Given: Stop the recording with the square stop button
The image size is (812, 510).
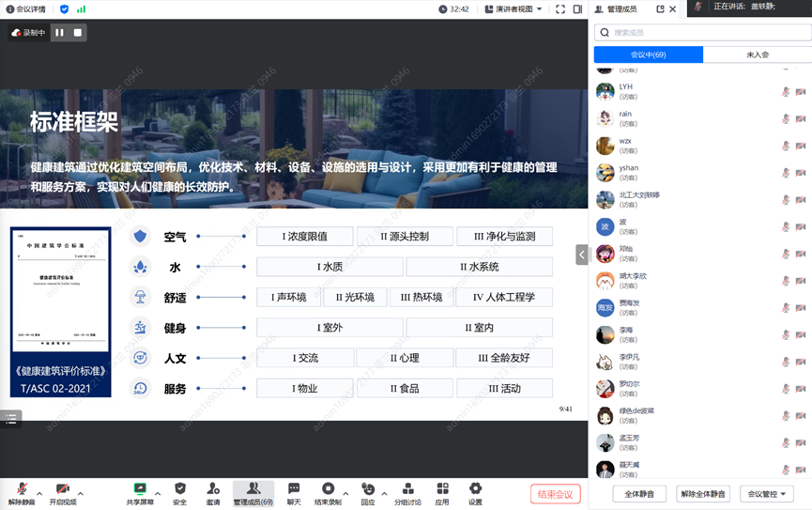Looking at the screenshot, I should pyautogui.click(x=78, y=33).
